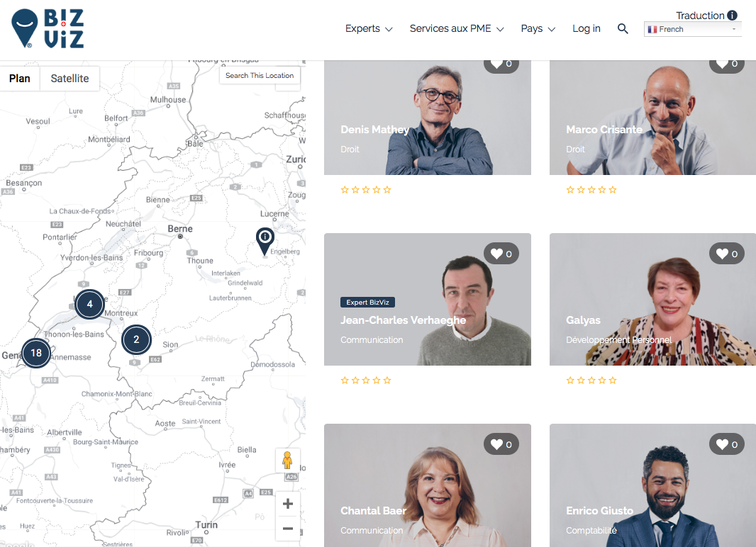Click the Fribourg label on map
756x547 pixels.
[x=148, y=252]
